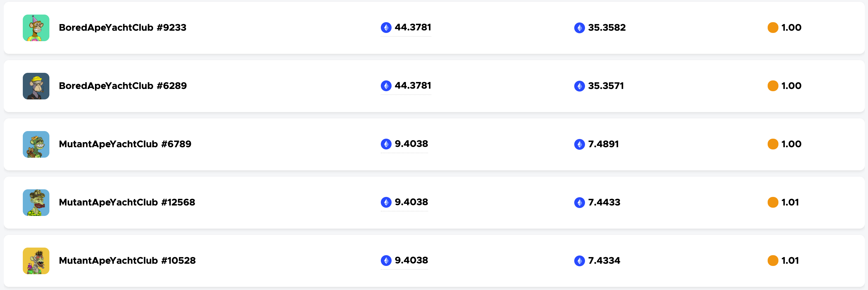This screenshot has width=868, height=290.
Task: Click the underlined 9.4038 value for #6789
Action: click(x=411, y=144)
